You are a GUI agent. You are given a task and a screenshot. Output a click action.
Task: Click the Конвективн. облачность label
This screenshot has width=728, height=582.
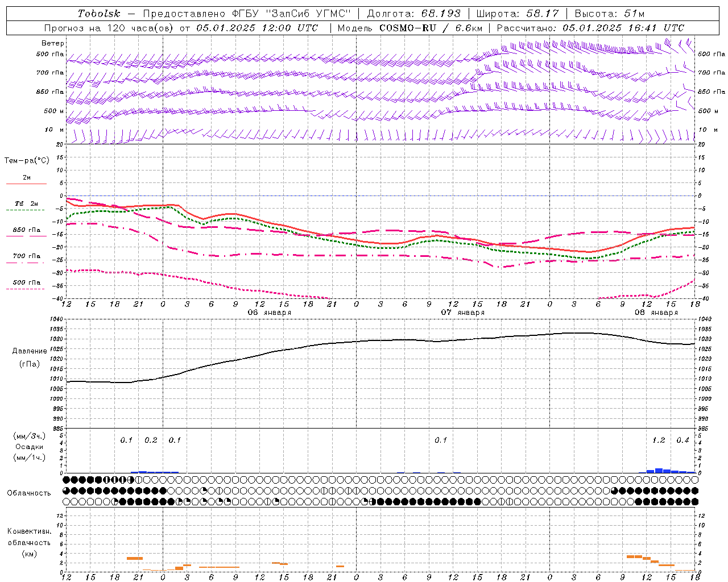point(29,537)
